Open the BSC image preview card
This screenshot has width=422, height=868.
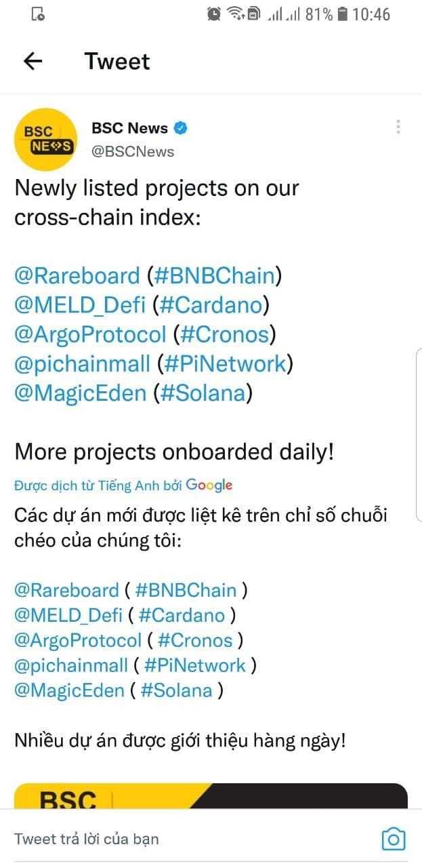point(211,796)
